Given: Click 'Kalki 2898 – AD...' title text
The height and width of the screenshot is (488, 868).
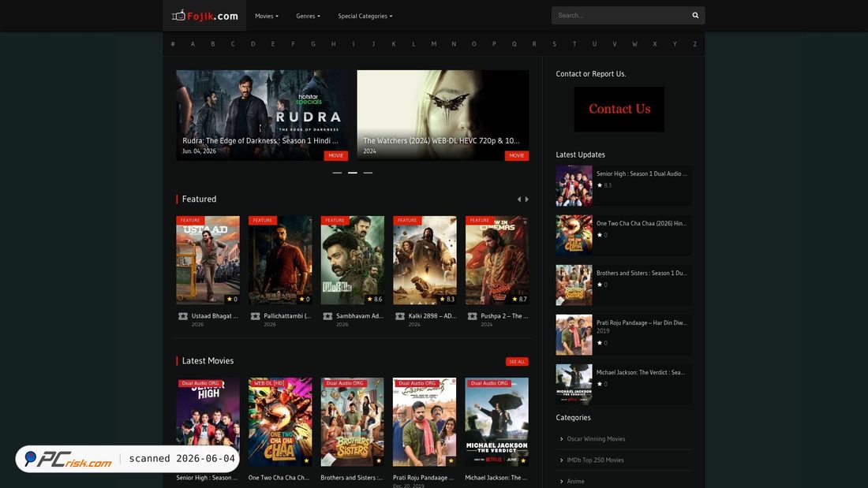Looking at the screenshot, I should click(x=432, y=316).
